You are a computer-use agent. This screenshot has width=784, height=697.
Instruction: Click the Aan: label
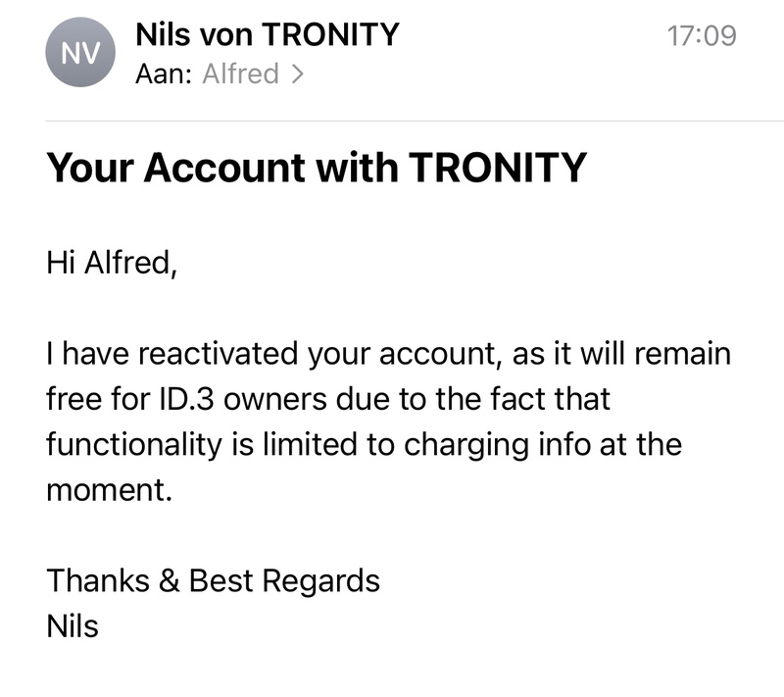click(x=164, y=74)
